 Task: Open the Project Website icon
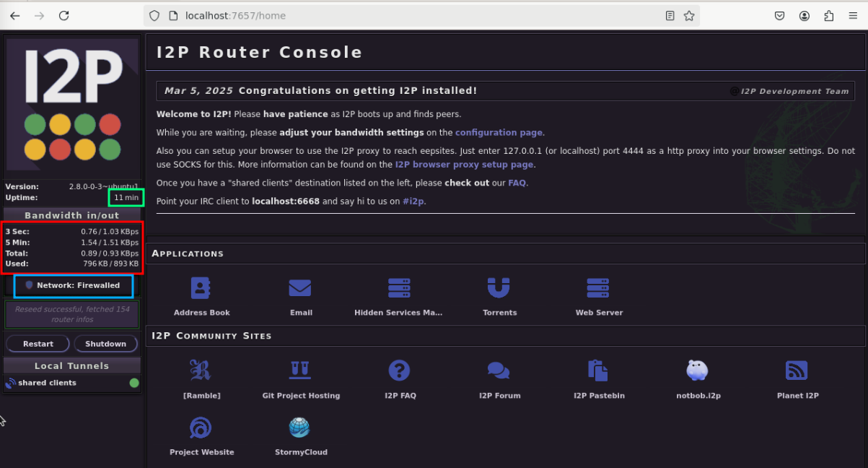201,428
